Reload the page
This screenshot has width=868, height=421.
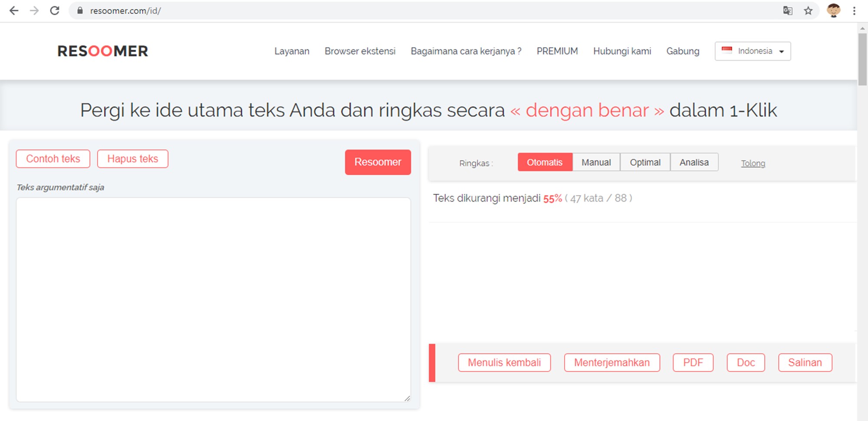coord(55,10)
